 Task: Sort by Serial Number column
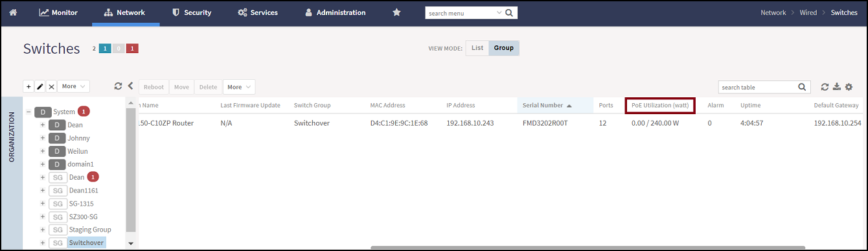point(547,105)
